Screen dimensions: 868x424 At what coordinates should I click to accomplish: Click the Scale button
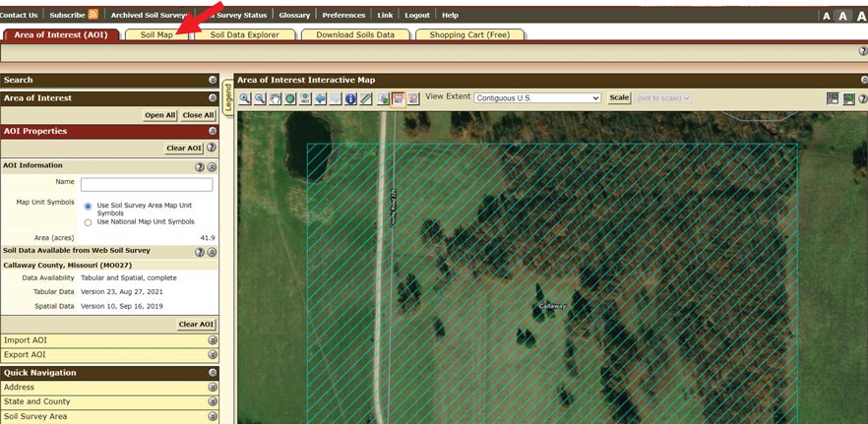[x=619, y=98]
